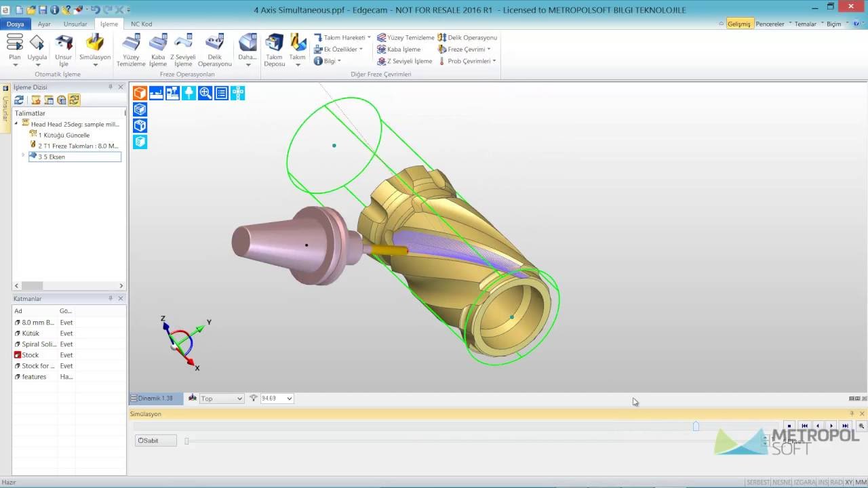Click small Kaba İşleme in Diğer Freze Çevrimleri

tap(399, 49)
